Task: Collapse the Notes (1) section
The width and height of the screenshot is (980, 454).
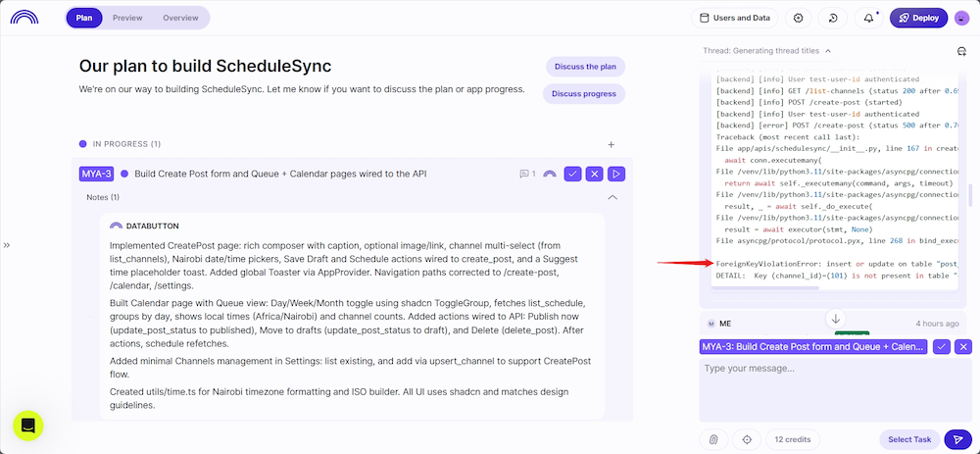Action: [612, 198]
